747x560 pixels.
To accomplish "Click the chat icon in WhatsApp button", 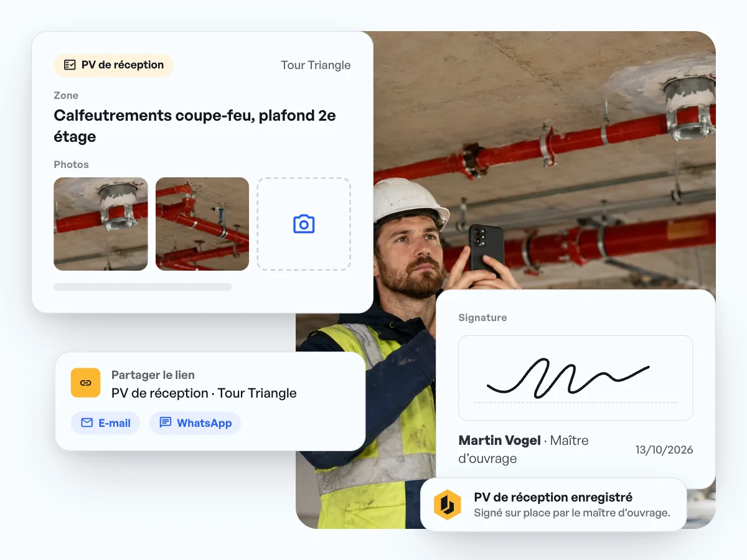I will 165,423.
